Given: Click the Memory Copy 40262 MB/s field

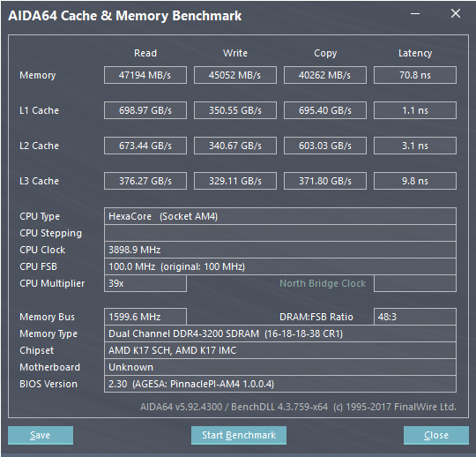Looking at the screenshot, I should [324, 75].
